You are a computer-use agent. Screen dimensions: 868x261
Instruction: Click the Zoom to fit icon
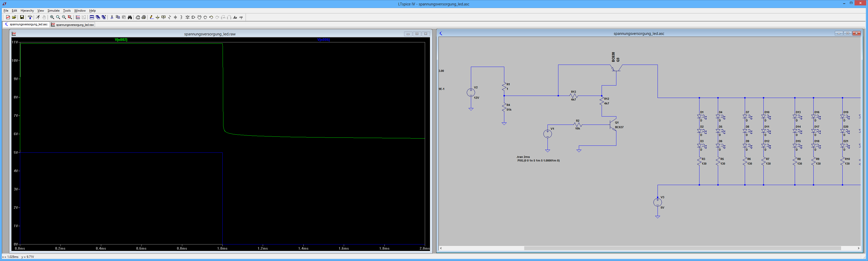(70, 17)
